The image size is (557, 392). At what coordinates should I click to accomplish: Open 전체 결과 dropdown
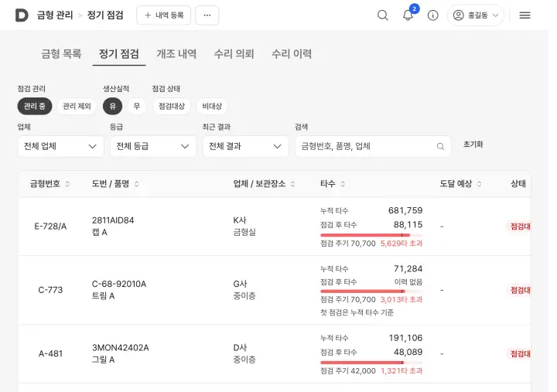click(245, 146)
